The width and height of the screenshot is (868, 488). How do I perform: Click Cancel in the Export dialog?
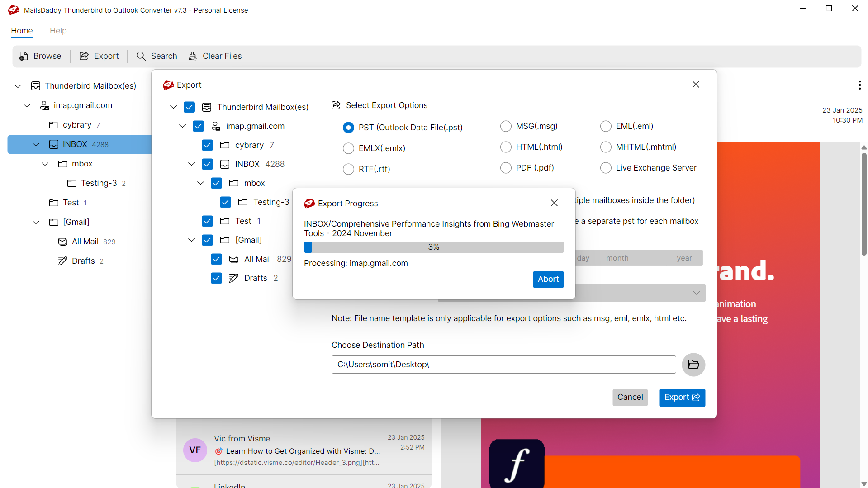pos(630,397)
